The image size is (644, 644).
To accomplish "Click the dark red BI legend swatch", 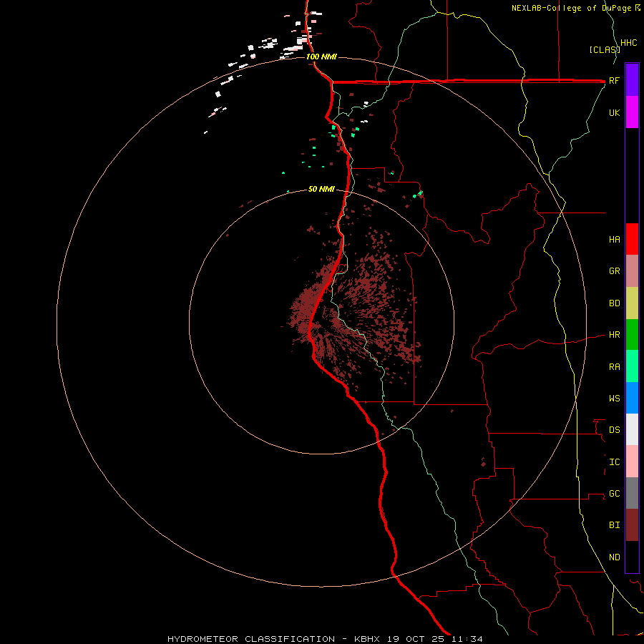I will (x=632, y=525).
